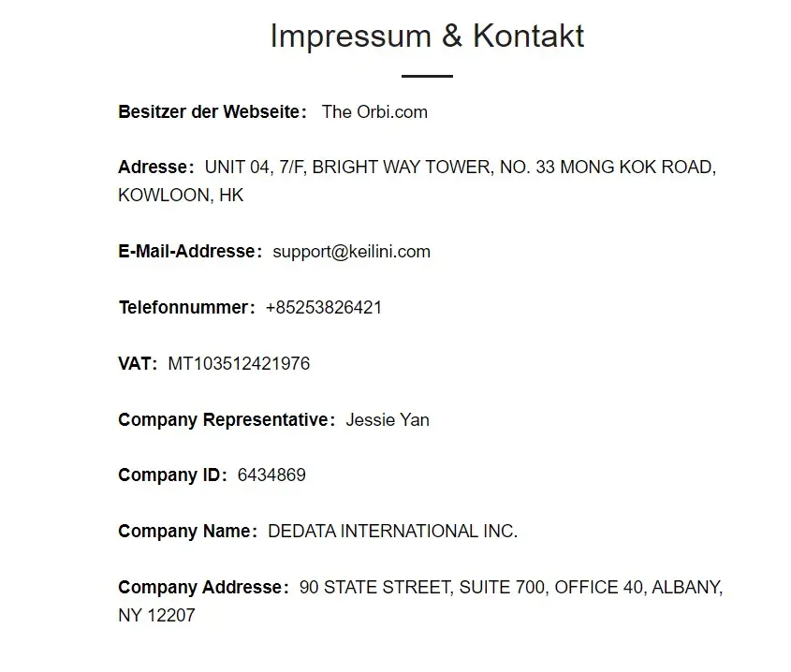The image size is (791, 672).
Task: Click the Company ID label
Action: click(171, 475)
